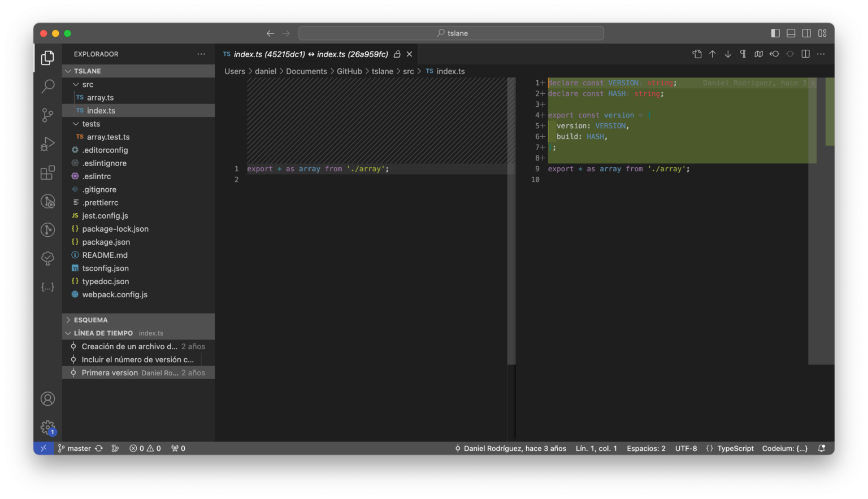
Task: Split the editor to the right
Action: click(x=805, y=54)
